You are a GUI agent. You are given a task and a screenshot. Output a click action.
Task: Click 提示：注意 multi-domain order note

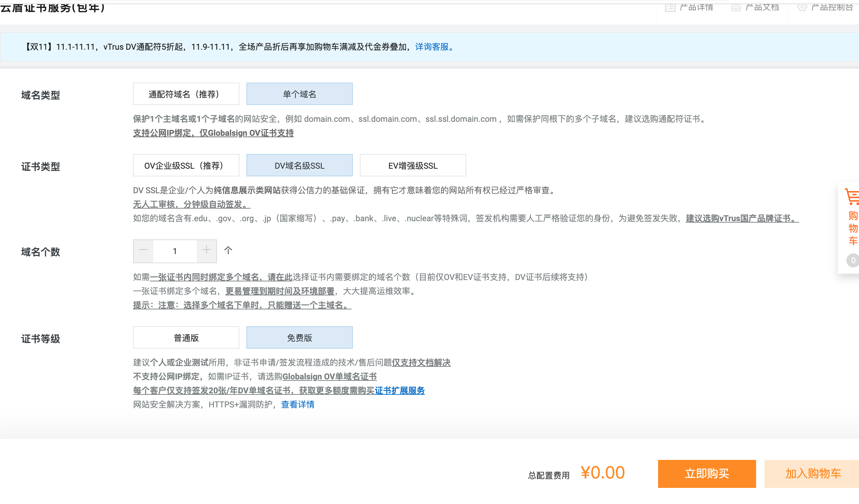point(242,305)
